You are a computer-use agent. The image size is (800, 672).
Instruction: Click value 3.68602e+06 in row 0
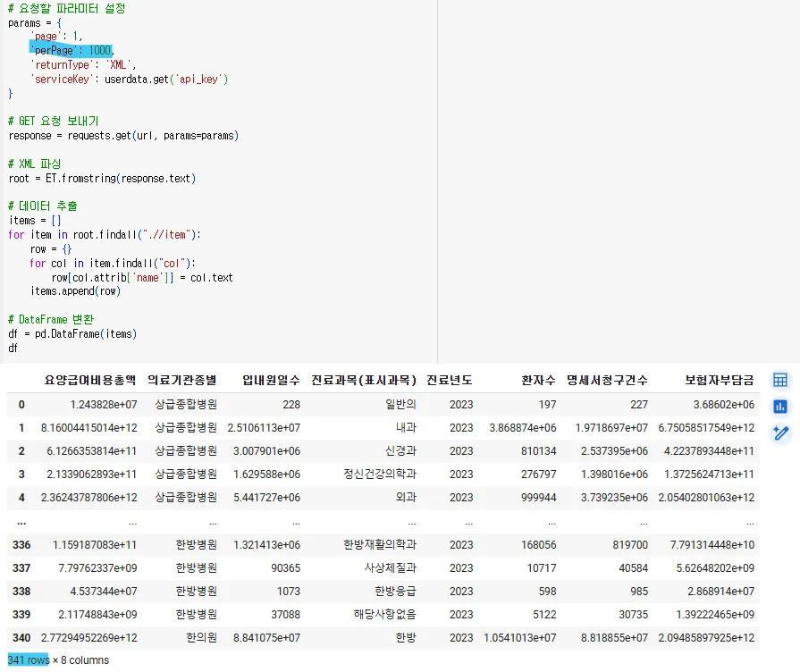point(723,405)
